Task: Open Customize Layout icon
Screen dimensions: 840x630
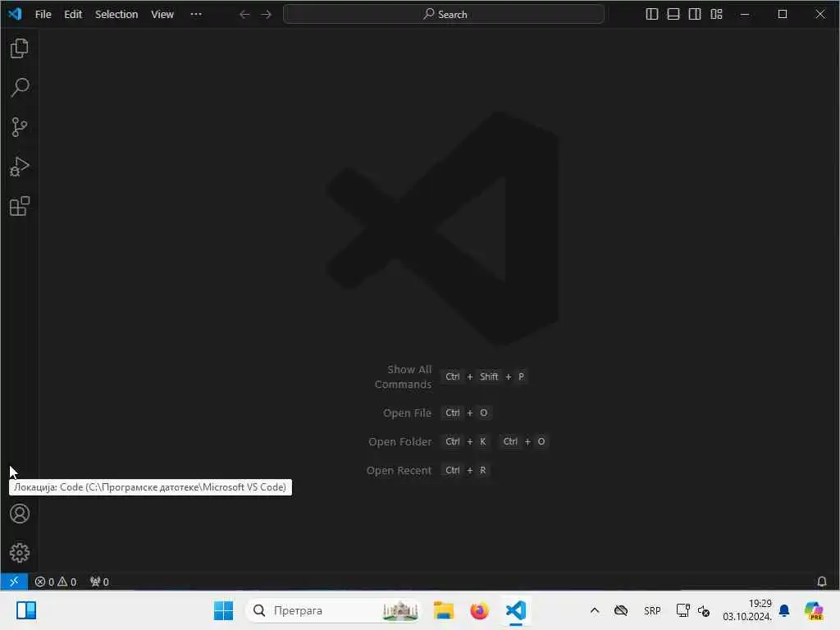Action: (716, 14)
